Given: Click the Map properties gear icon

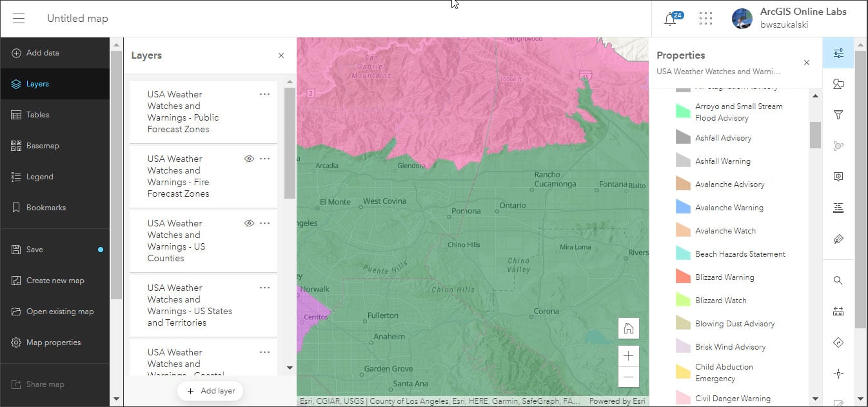Looking at the screenshot, I should 16,342.
